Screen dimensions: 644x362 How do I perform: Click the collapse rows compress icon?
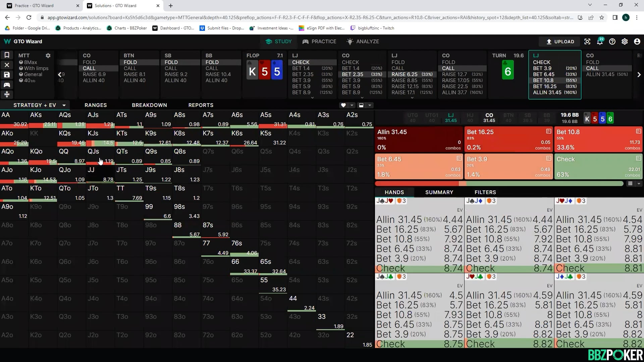click(7, 95)
